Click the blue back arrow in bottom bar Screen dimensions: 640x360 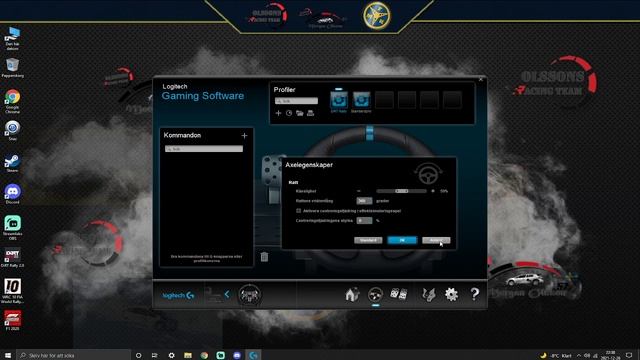click(x=227, y=294)
